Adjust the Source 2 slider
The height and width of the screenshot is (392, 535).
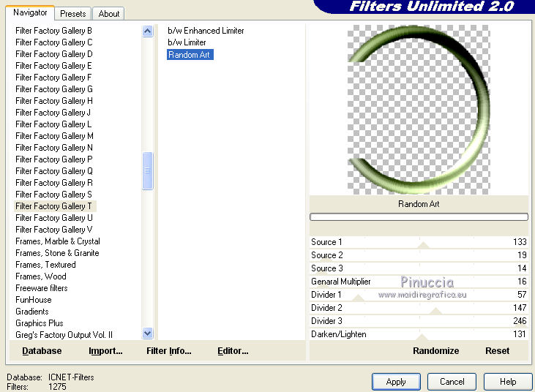point(419,255)
